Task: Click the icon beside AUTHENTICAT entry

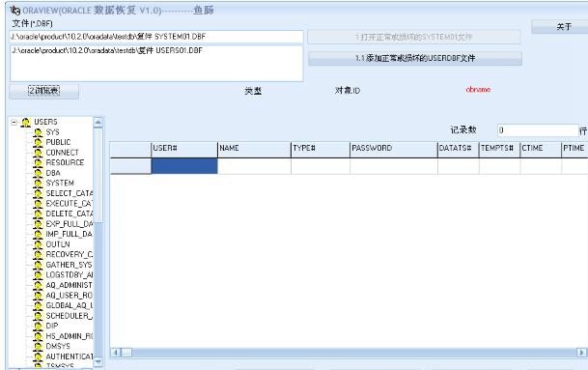Action: click(38, 356)
